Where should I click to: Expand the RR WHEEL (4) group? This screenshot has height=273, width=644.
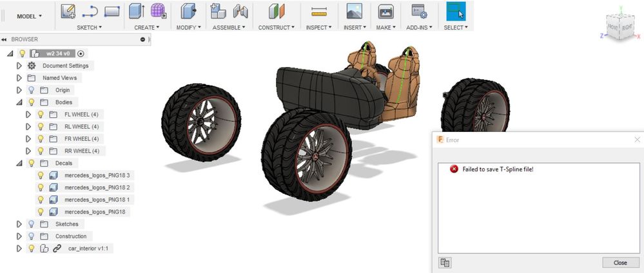click(28, 151)
